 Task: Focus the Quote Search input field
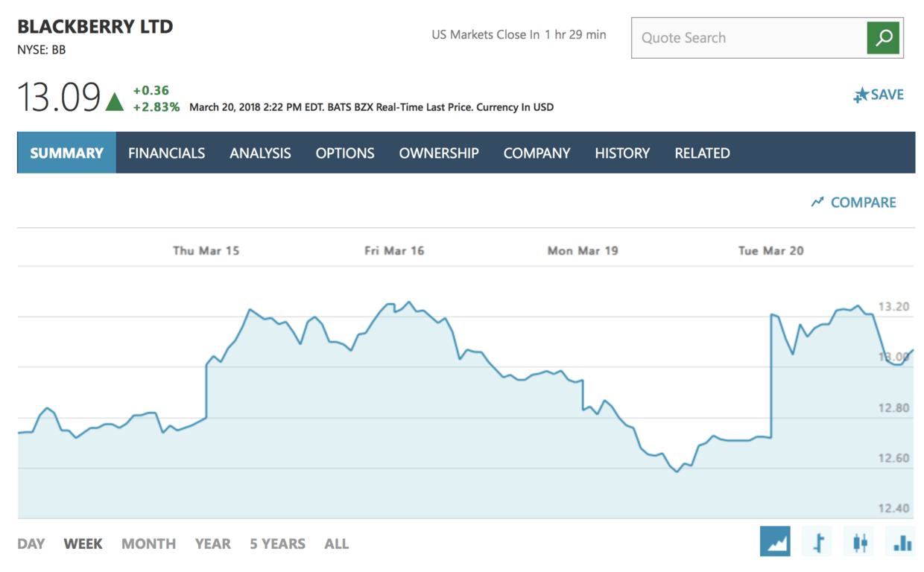click(749, 37)
